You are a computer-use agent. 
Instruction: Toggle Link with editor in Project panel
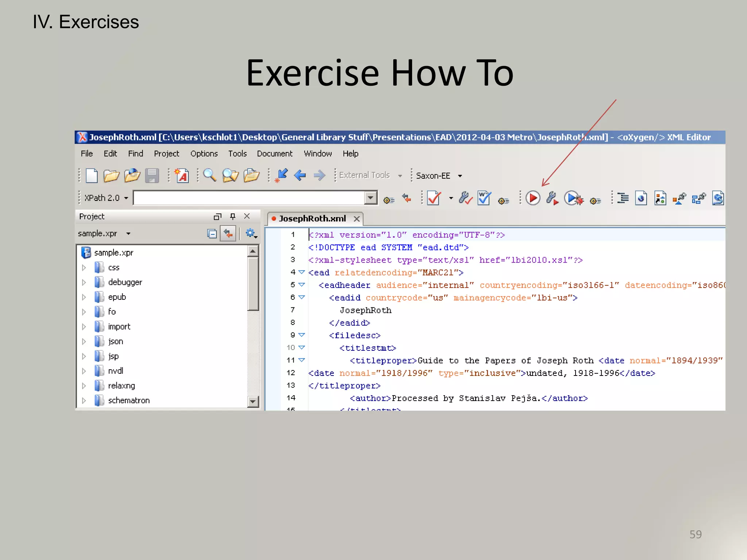[x=228, y=233]
